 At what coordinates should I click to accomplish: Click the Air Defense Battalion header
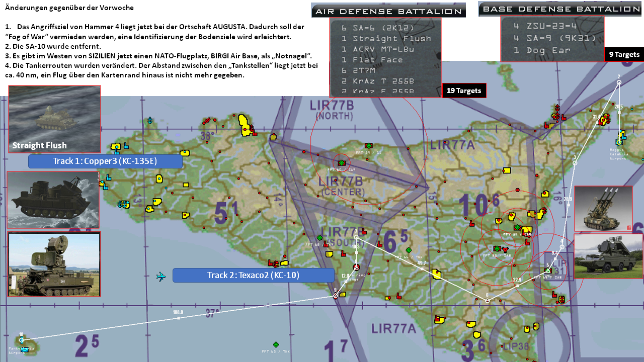click(x=388, y=11)
